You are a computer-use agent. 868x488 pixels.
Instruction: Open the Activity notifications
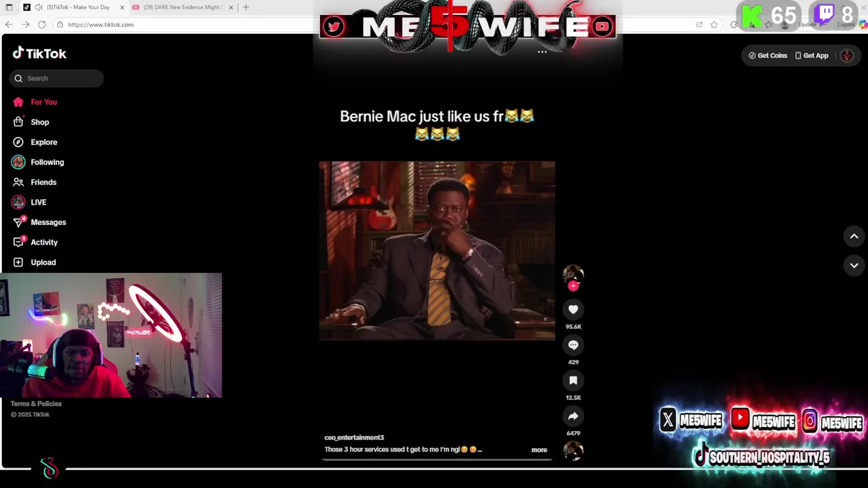coord(43,242)
